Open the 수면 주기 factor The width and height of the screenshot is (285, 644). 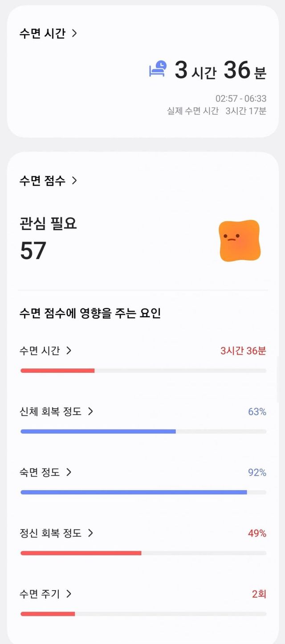(x=40, y=594)
